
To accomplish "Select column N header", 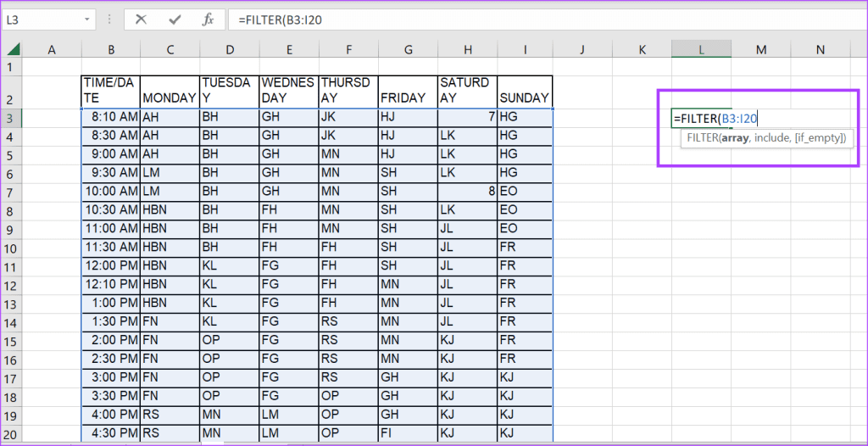I will tap(820, 50).
